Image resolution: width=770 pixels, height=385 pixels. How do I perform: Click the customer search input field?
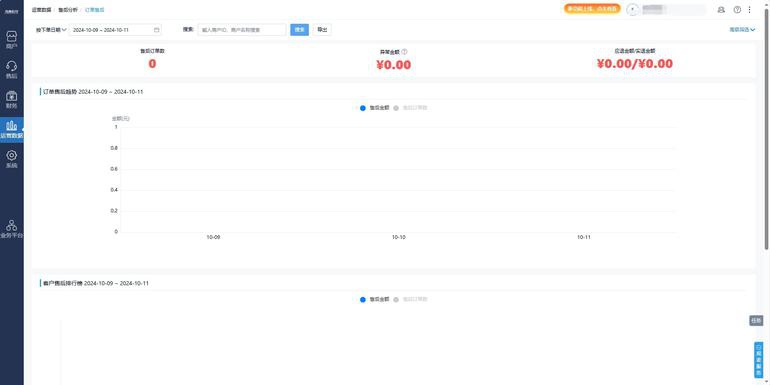coord(242,30)
